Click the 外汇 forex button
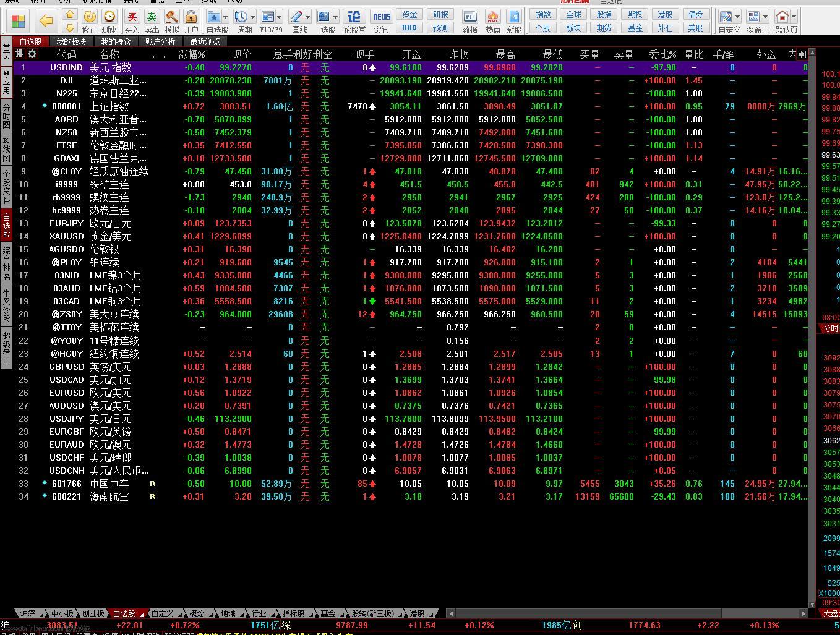The width and height of the screenshot is (840, 635). [x=665, y=27]
